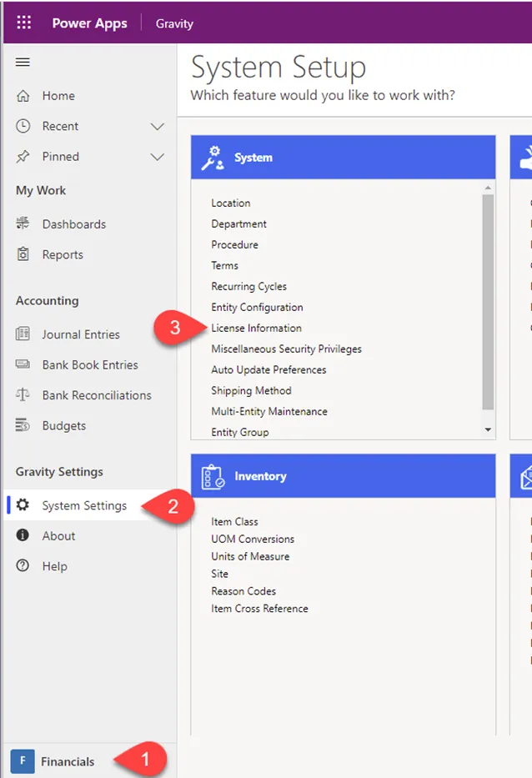
Task: Open the Power Apps app launcher grid
Action: tap(24, 23)
